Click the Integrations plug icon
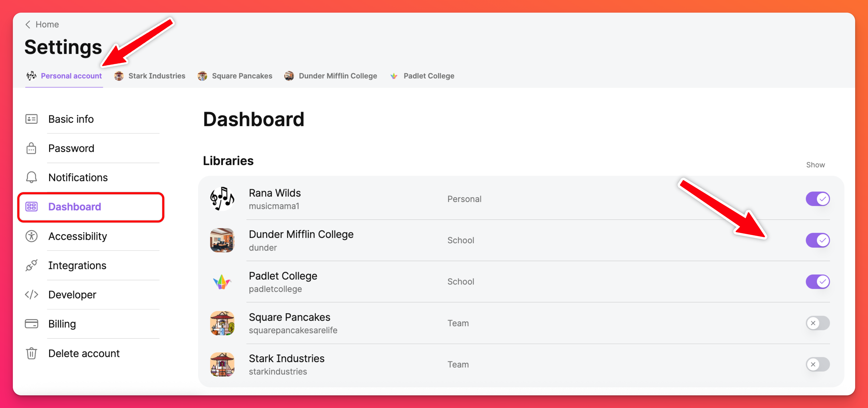 (31, 265)
